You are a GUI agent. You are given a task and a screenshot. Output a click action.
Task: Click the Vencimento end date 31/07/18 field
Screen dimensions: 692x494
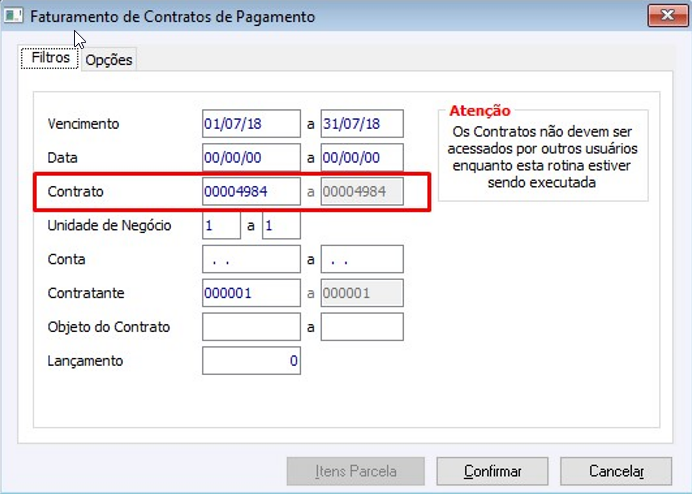pos(362,124)
